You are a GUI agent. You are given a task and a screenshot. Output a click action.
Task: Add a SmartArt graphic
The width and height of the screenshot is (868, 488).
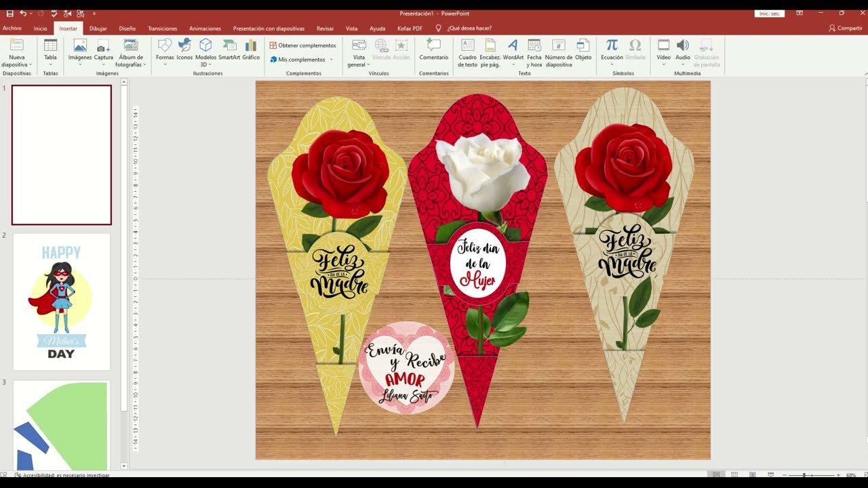click(x=229, y=50)
